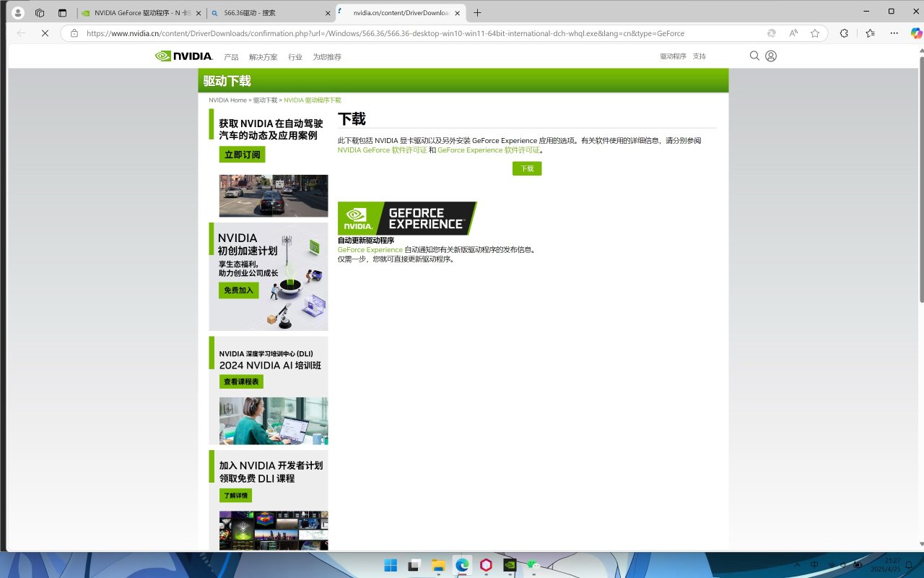Click the NVIDIA Home breadcrumb link
This screenshot has height=578, width=924.
pos(227,100)
